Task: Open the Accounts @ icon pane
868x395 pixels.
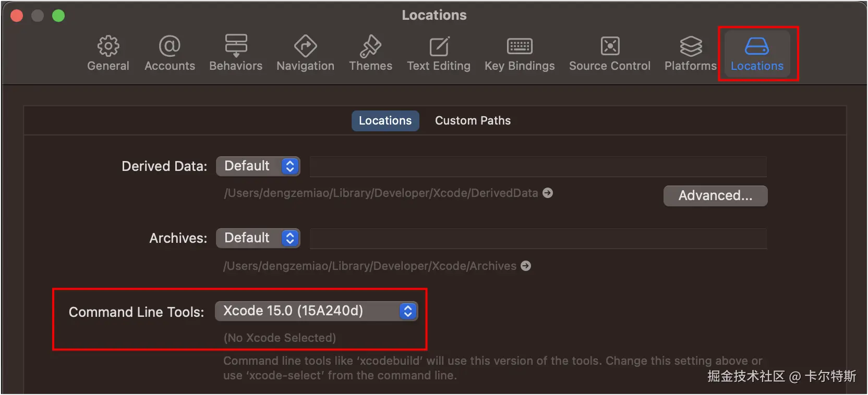Action: [170, 47]
